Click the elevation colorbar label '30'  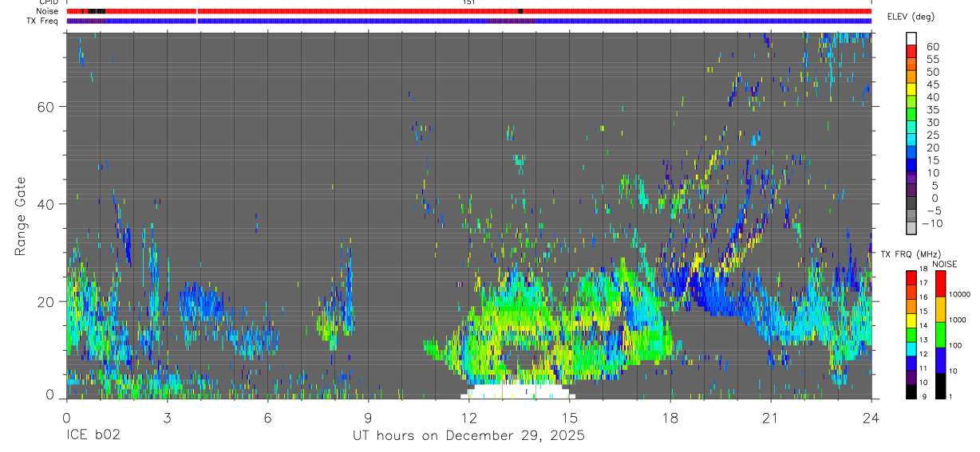(x=933, y=123)
